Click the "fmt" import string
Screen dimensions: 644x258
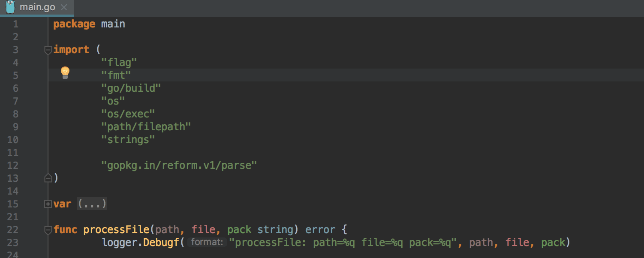click(116, 75)
